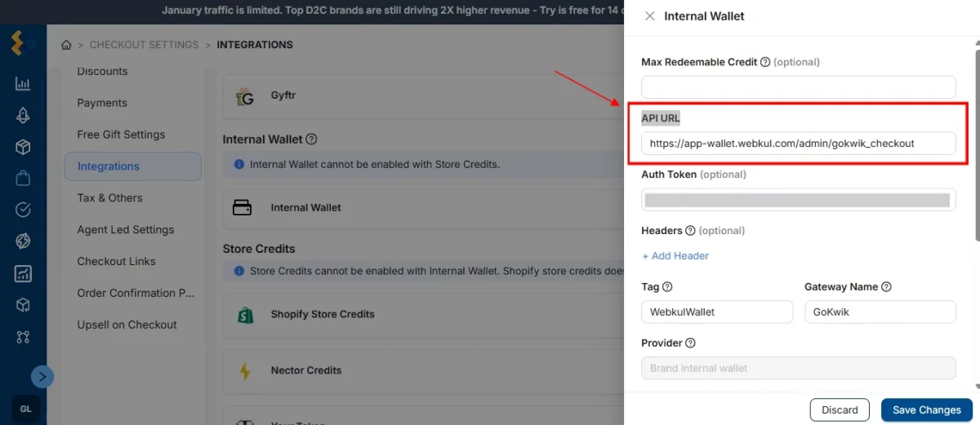Expand the left sidebar with arrow button
The image size is (980, 425).
coord(42,376)
